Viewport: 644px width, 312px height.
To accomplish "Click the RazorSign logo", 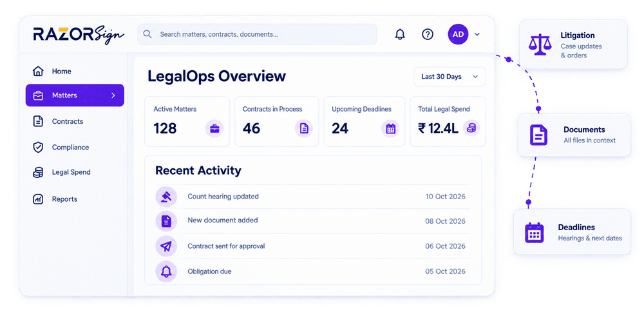I will click(79, 35).
